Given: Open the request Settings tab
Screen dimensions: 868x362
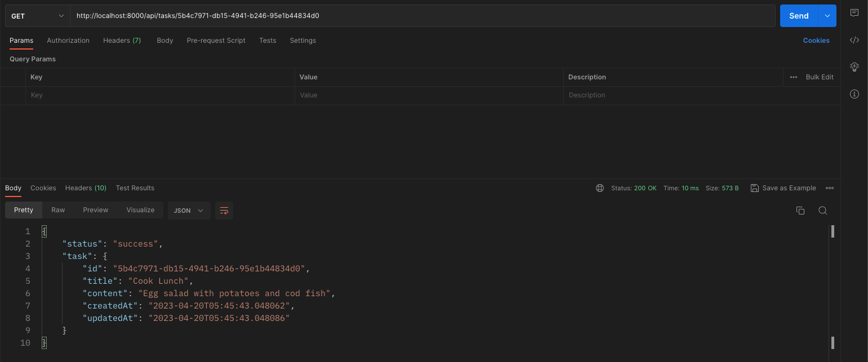Looking at the screenshot, I should coord(303,41).
